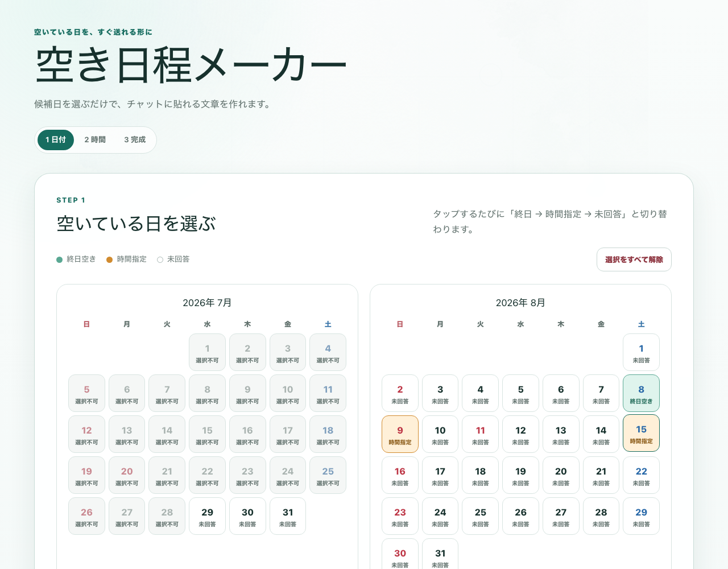Click the STEP 1 label
This screenshot has width=728, height=569.
71,200
